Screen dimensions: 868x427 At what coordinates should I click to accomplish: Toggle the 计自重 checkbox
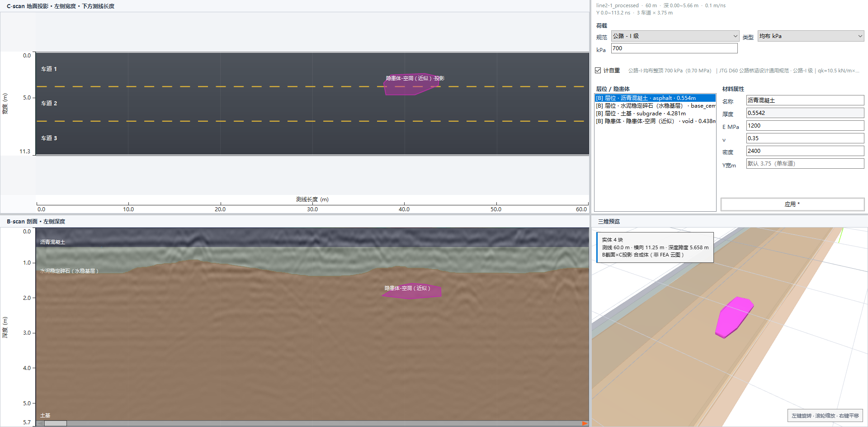(598, 71)
